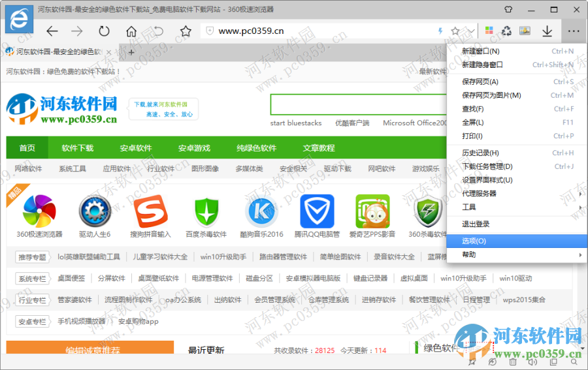Open 手机视频播放器 link
The width and height of the screenshot is (588, 370).
point(82,321)
